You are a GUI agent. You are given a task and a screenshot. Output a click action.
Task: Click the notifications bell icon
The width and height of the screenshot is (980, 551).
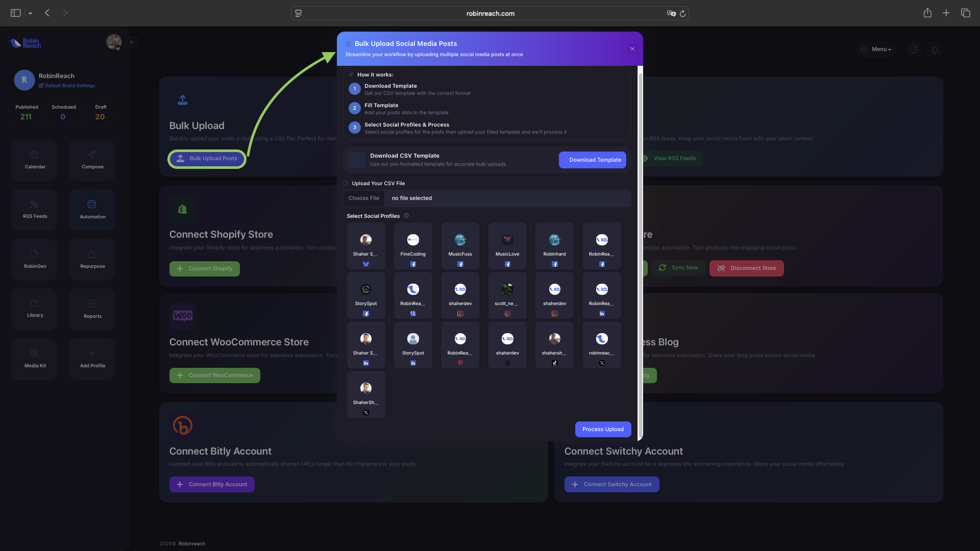(x=935, y=49)
